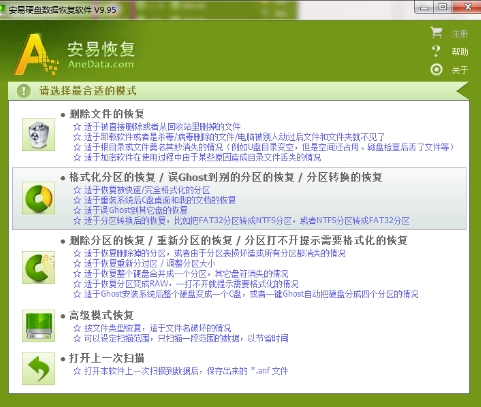Viewport: 481px width, 407px height.
Task: Close the data recovery software window
Action: [467, 7]
